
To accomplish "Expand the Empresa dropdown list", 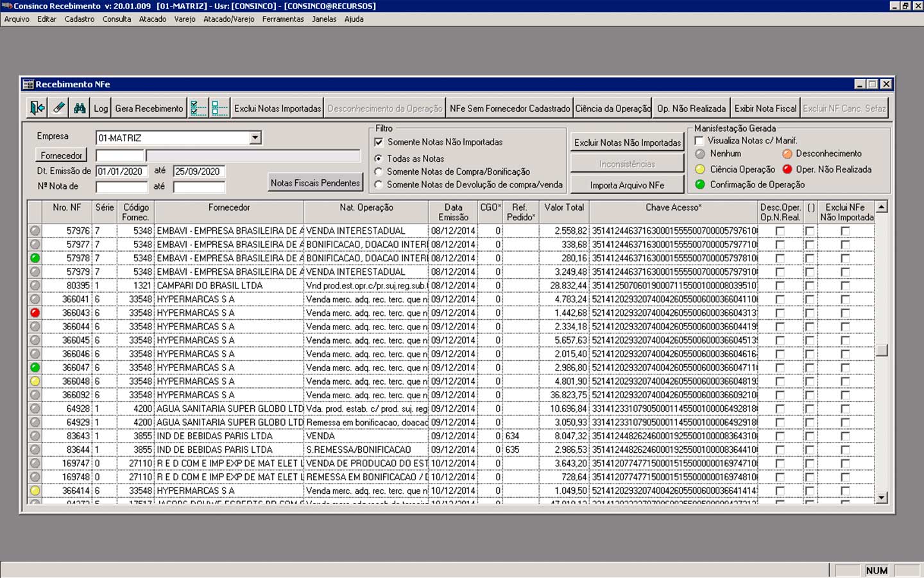I will 255,137.
